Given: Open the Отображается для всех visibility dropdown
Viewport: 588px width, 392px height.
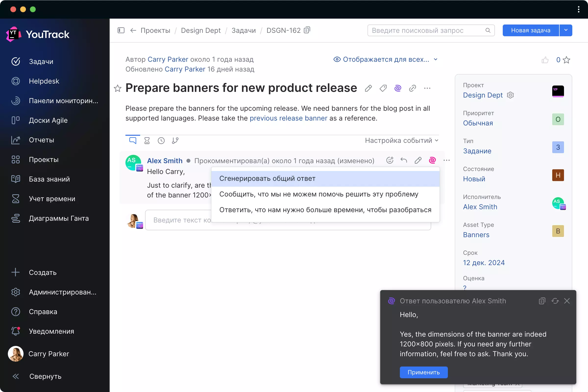Looking at the screenshot, I should pos(386,59).
